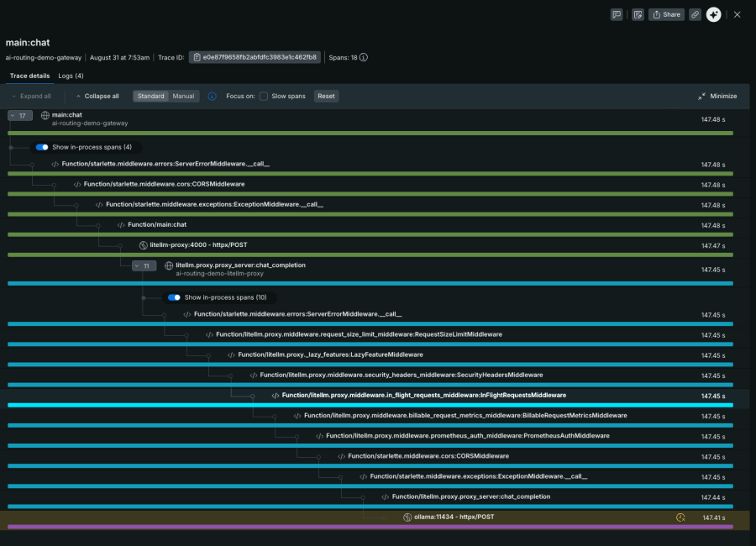The width and height of the screenshot is (756, 546).
Task: Select the litellm-proxy:4000 - httpx/POST span
Action: (x=198, y=245)
